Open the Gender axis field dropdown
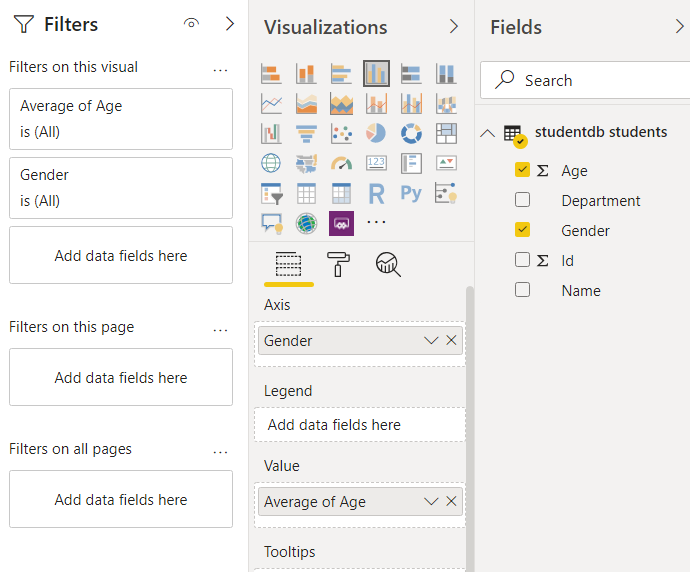Image resolution: width=690 pixels, height=572 pixels. (431, 341)
